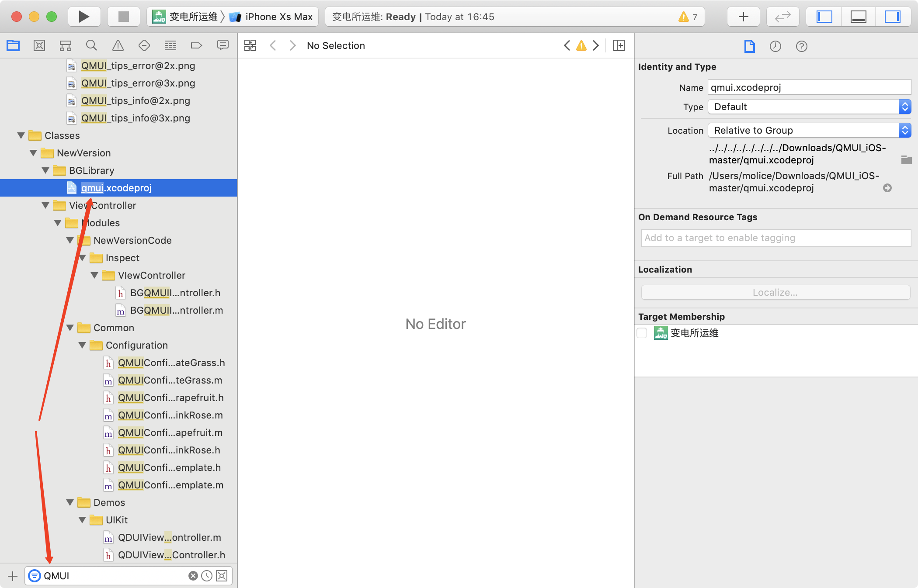Open the Report navigator speech bubble
918x588 pixels.
[x=223, y=45]
